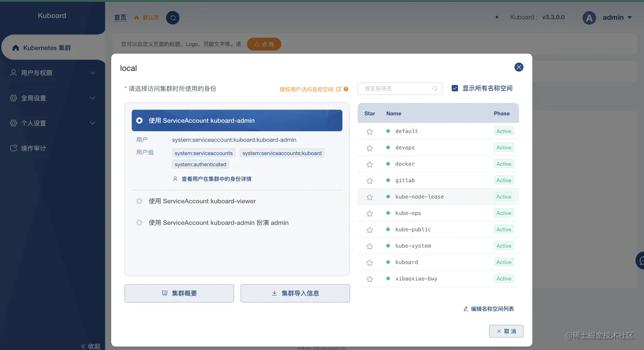Star the kube-node-lease namespace

click(370, 197)
